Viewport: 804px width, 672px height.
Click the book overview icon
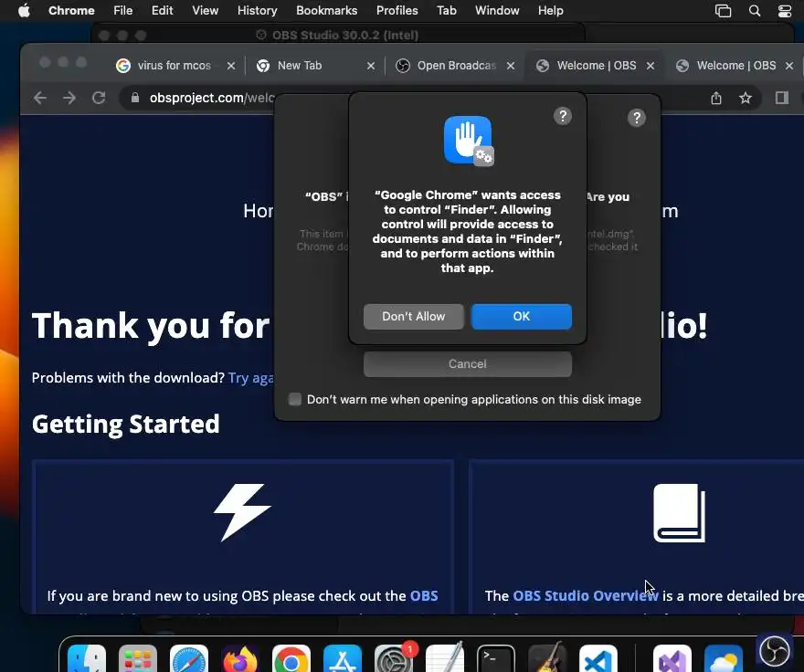pyautogui.click(x=680, y=512)
